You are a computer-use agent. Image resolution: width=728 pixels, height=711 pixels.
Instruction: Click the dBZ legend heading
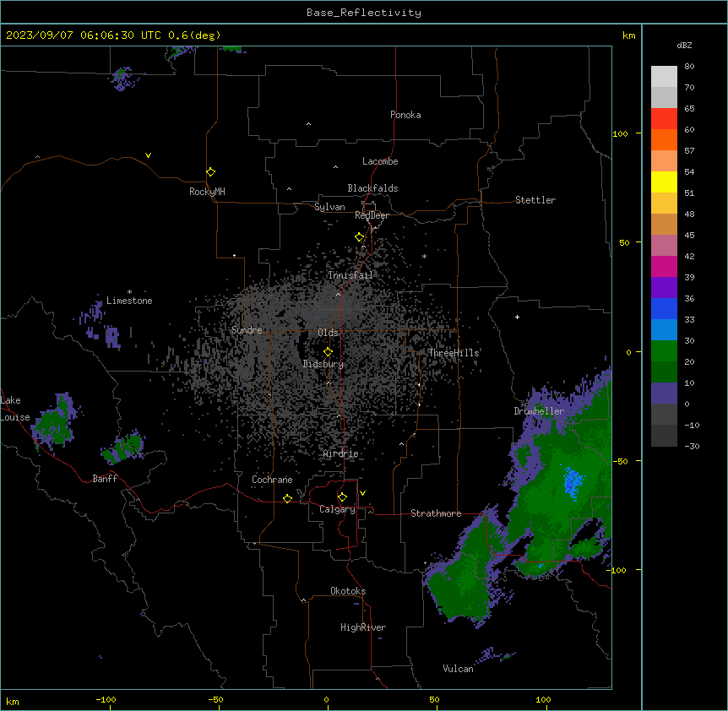click(x=684, y=45)
